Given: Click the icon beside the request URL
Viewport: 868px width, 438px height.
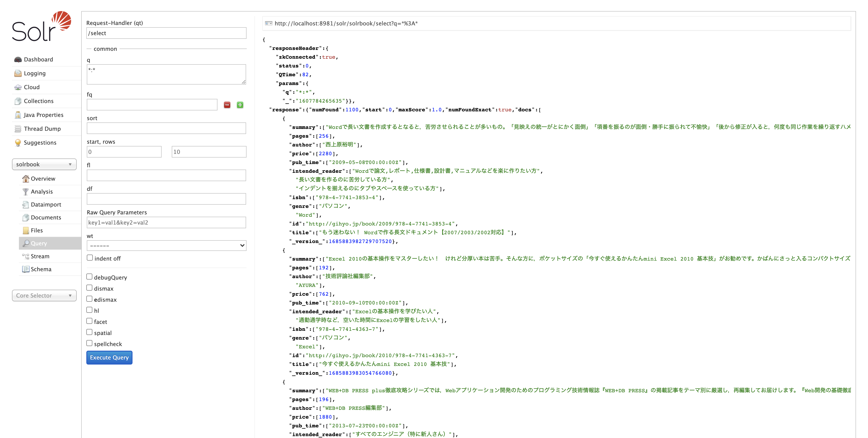Looking at the screenshot, I should coord(268,23).
